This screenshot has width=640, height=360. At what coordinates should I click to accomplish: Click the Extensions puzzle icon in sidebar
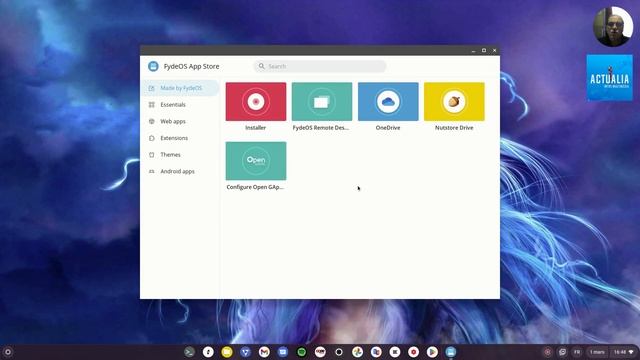(151, 138)
